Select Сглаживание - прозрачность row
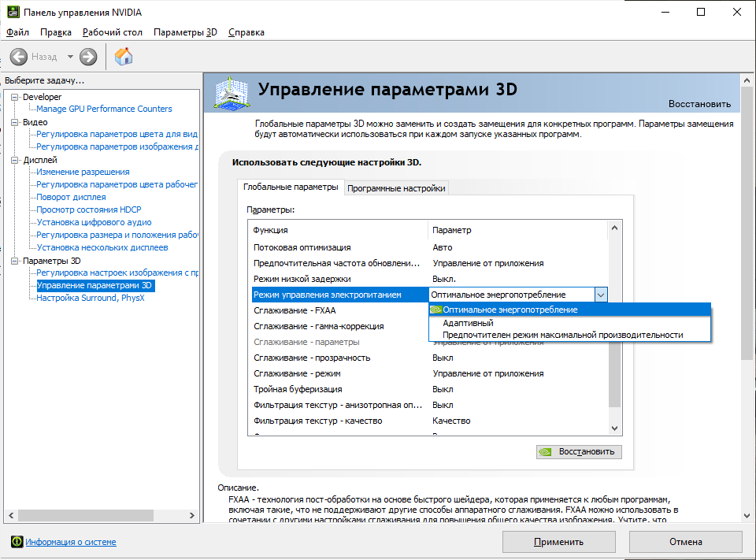The width and height of the screenshot is (756, 560). 429,358
